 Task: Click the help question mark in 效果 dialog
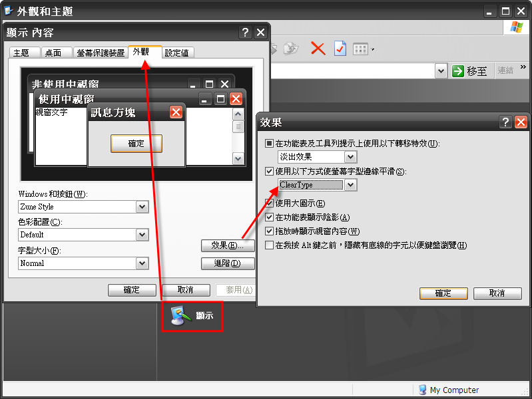click(x=505, y=122)
